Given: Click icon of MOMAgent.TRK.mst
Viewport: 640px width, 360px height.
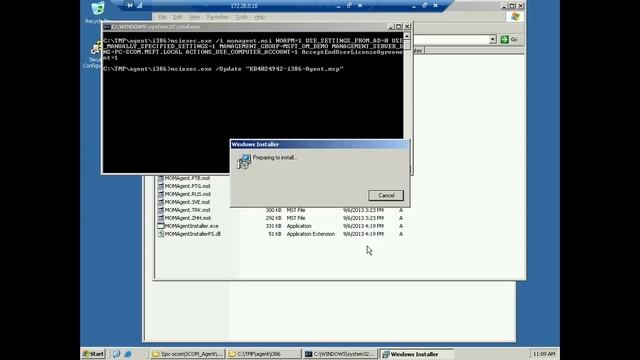Looking at the screenshot, I should pyautogui.click(x=161, y=210).
